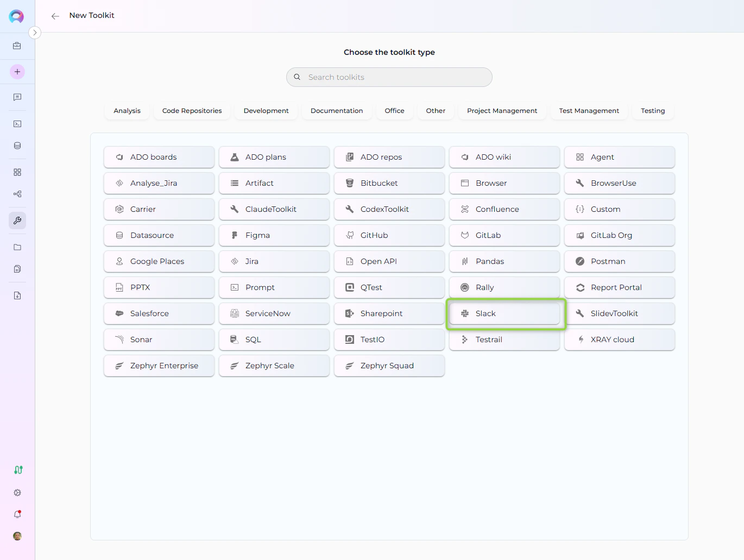The height and width of the screenshot is (560, 744).
Task: Open the briefcase icon in the sidebar
Action: point(17,46)
